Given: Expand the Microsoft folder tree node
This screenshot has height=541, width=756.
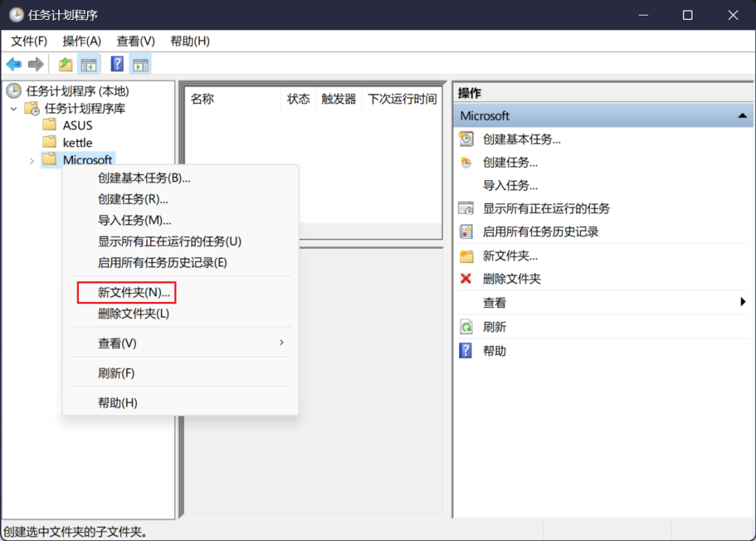Looking at the screenshot, I should click(x=31, y=160).
